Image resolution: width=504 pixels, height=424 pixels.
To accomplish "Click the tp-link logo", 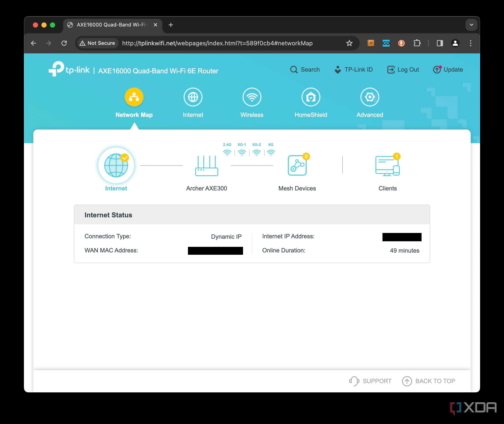I will pyautogui.click(x=69, y=69).
